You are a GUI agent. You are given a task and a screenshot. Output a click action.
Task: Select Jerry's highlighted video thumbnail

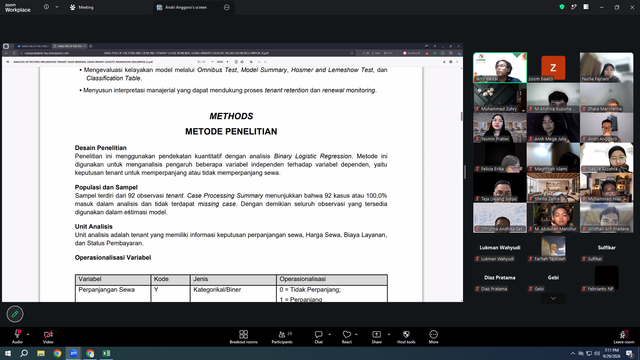(x=500, y=67)
